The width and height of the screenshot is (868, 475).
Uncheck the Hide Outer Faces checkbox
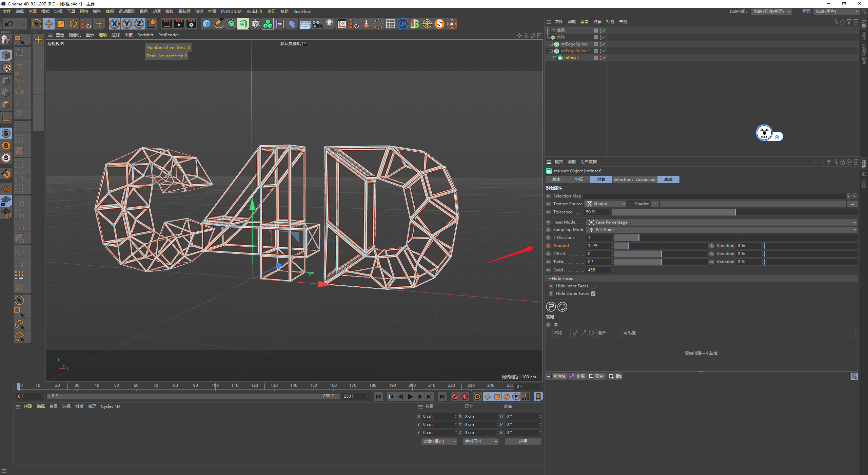(x=593, y=293)
